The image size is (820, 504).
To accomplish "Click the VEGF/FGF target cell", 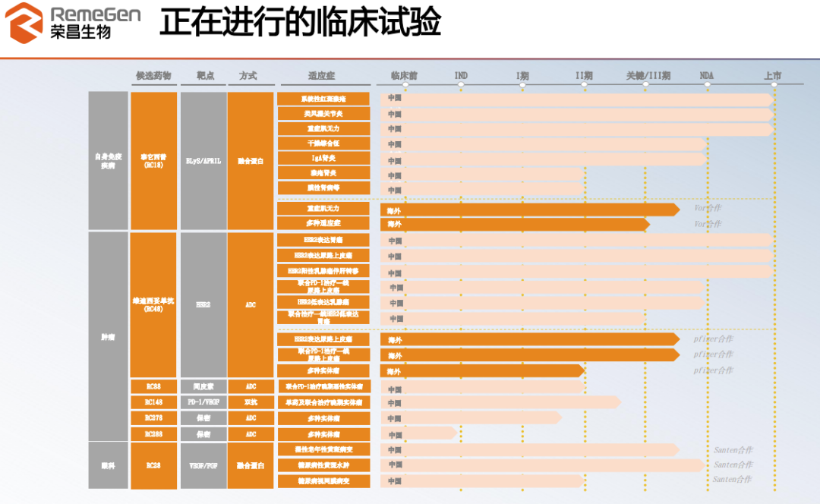I will [203, 466].
